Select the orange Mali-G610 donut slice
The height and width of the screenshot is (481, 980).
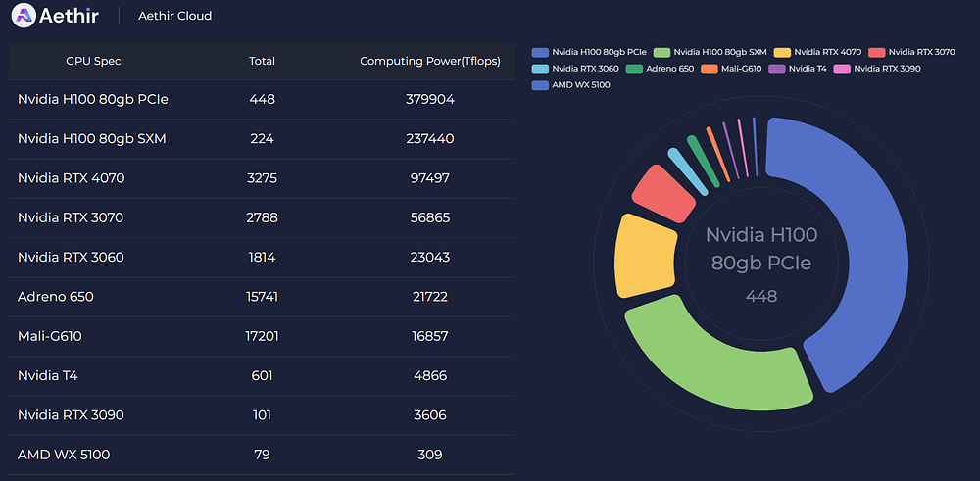718,155
